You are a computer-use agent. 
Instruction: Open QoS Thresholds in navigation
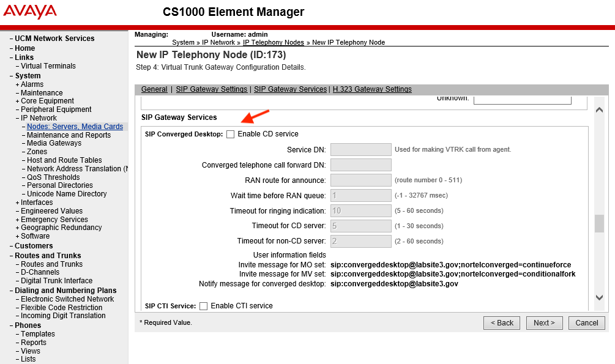click(53, 177)
